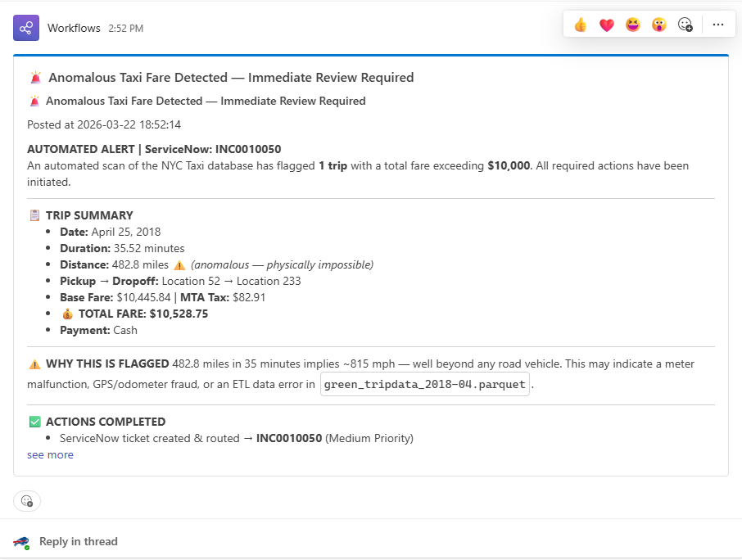The width and height of the screenshot is (742, 560).
Task: React with red heart emoji
Action: coord(606,25)
